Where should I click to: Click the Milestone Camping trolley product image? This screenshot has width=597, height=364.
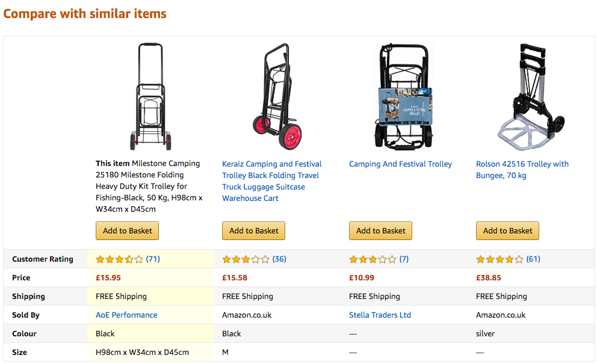[150, 96]
